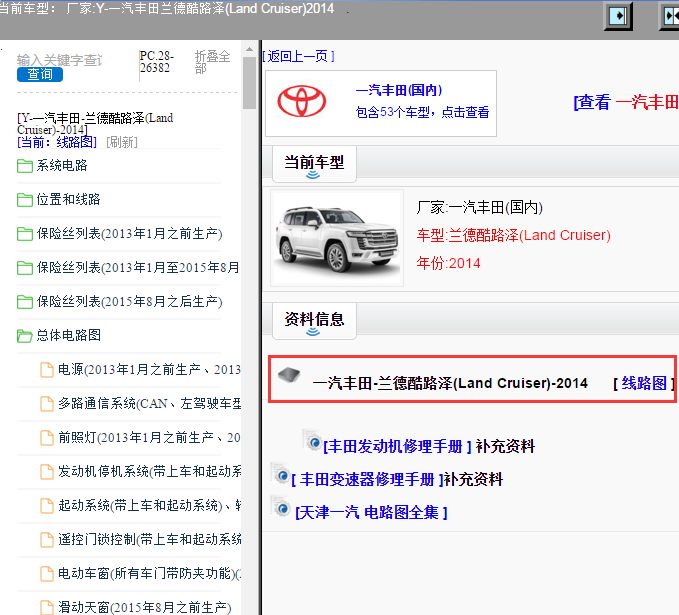Screen dimensions: 679x615
Task: Open 保险丝列表(2013年1月至2015年8月 folder
Action: click(138, 267)
